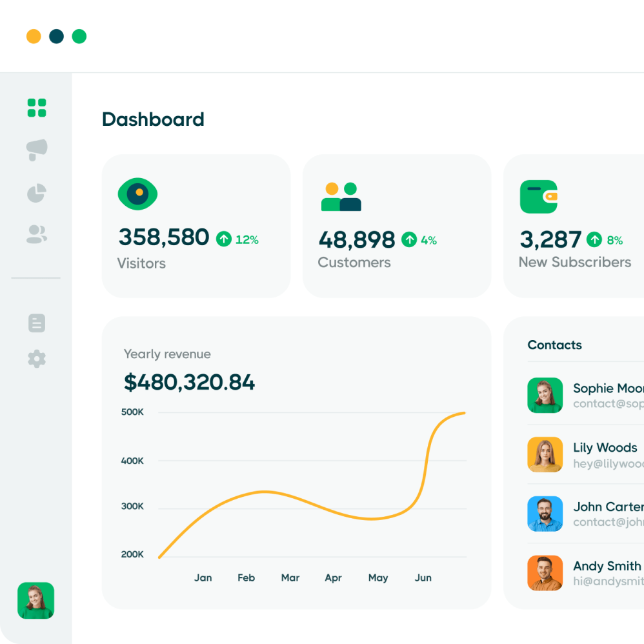Select the Sophie Moore contact name

[x=609, y=388]
